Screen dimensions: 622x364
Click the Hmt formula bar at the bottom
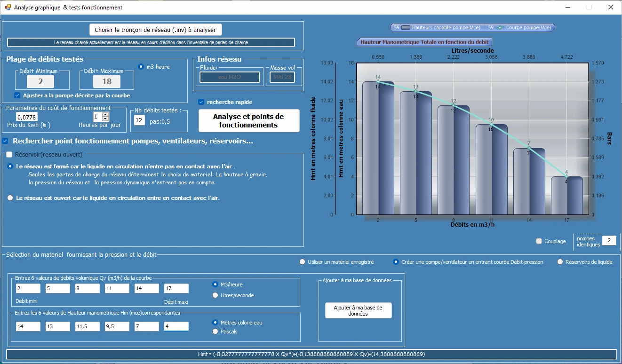pyautogui.click(x=311, y=354)
